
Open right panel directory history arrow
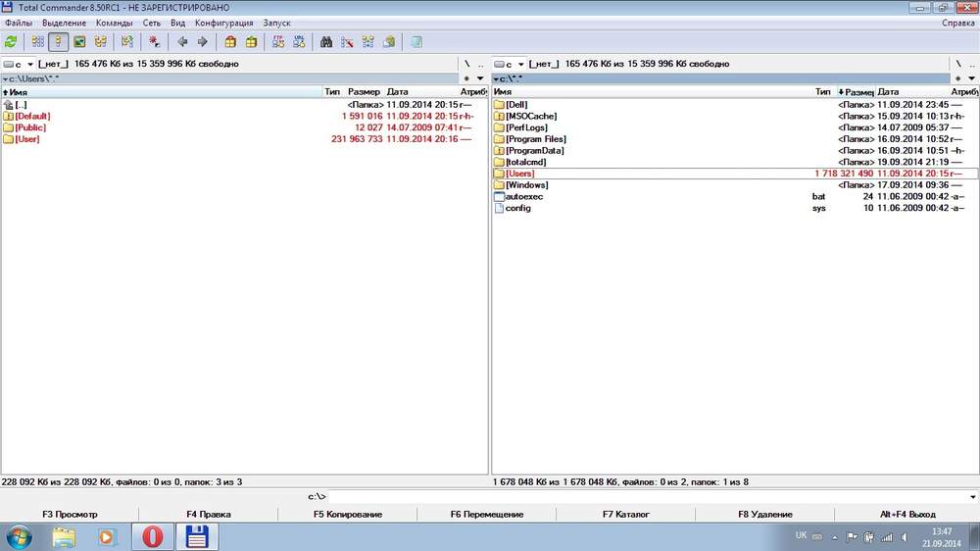(972, 78)
